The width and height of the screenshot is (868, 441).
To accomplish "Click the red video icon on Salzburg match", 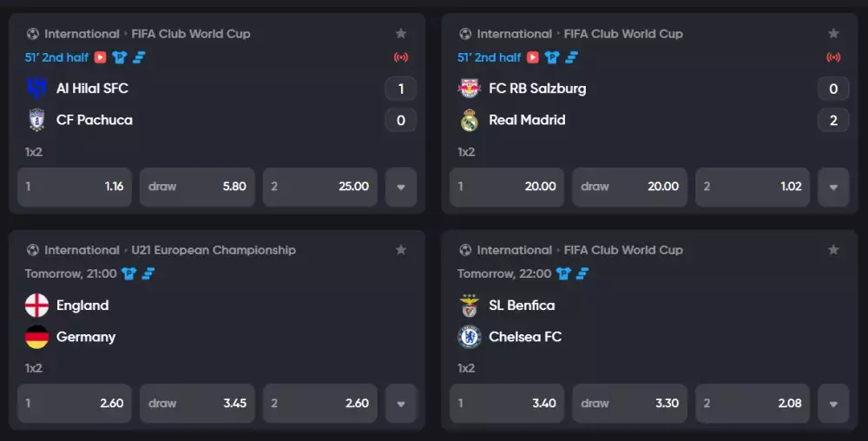I will 533,57.
